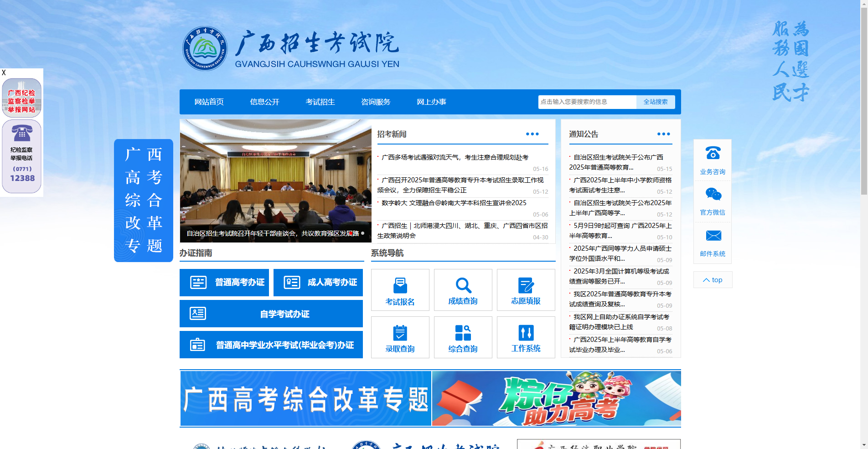Open the 综合查询 comprehensive query icon
868x449 pixels.
click(463, 337)
